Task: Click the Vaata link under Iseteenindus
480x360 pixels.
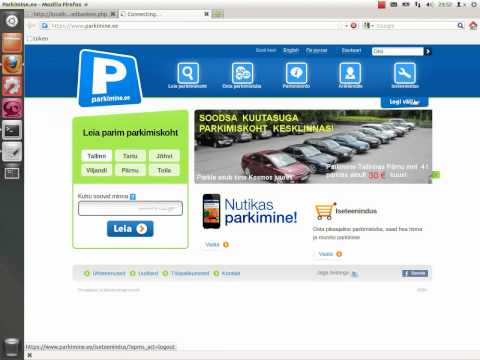Action: pyautogui.click(x=326, y=254)
